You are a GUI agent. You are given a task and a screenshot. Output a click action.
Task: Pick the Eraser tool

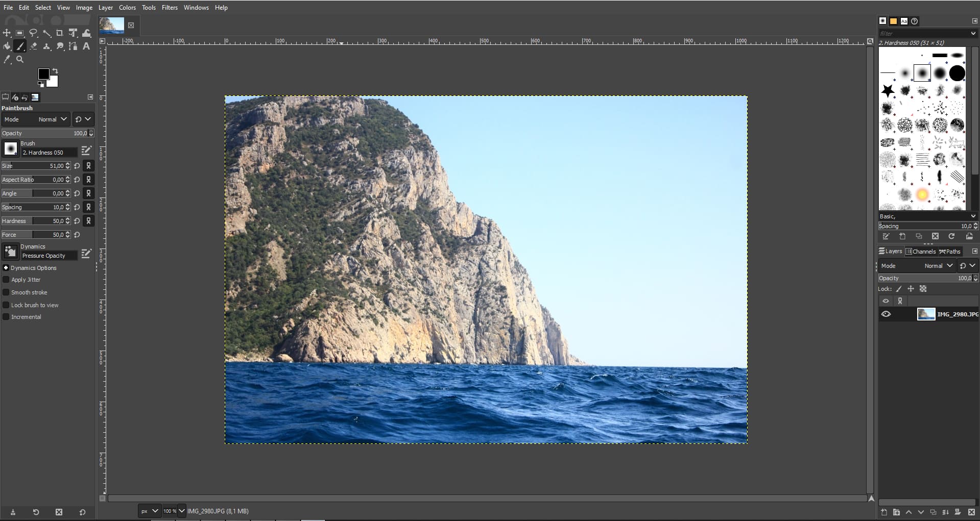coord(33,46)
